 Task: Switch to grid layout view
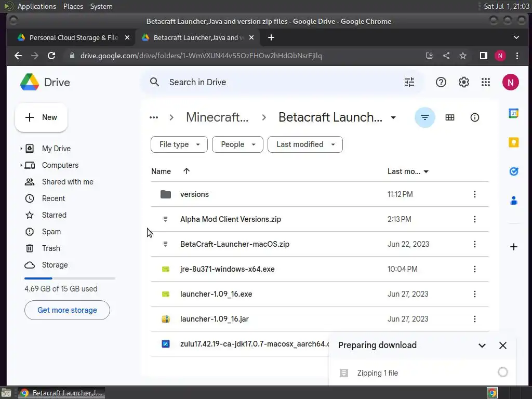pyautogui.click(x=449, y=117)
